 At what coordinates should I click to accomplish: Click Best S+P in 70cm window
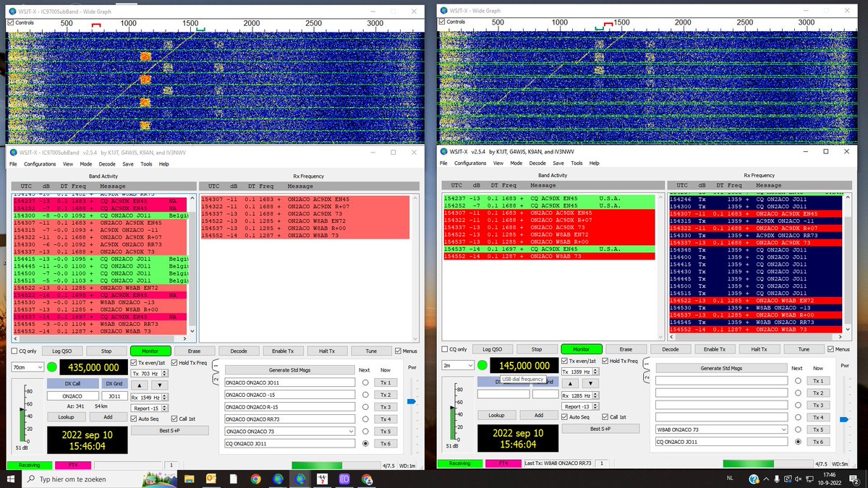coord(169,430)
